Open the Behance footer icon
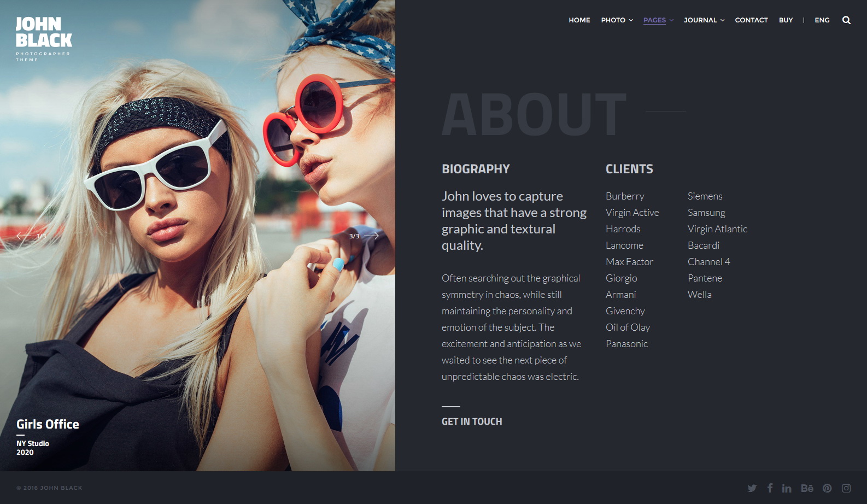The image size is (867, 504). (x=807, y=488)
